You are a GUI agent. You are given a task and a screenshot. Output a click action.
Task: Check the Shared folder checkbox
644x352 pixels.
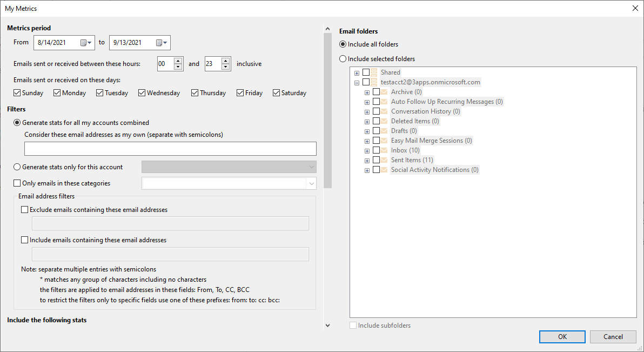pyautogui.click(x=366, y=72)
